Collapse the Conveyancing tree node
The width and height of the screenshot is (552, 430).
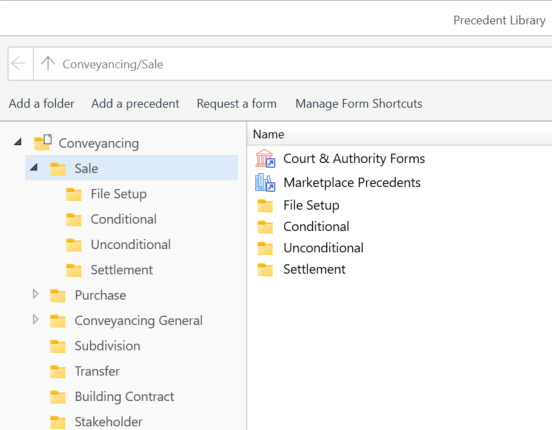coord(18,142)
